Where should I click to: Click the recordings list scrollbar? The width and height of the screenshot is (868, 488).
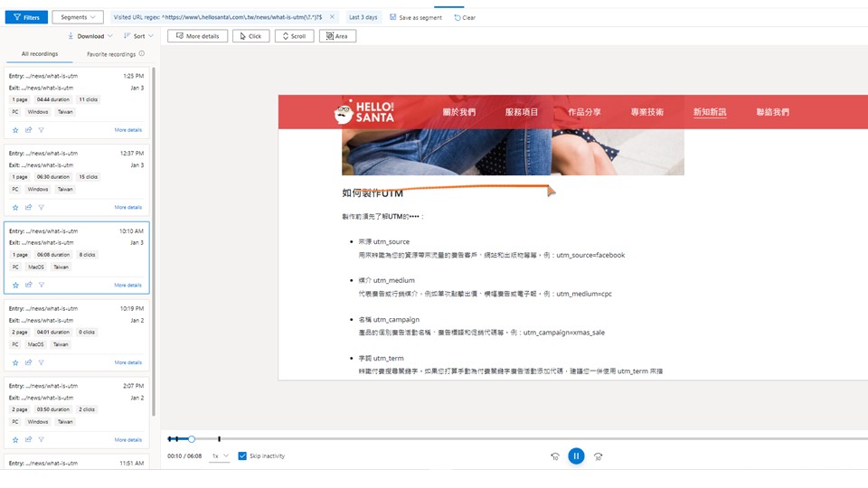click(x=154, y=240)
